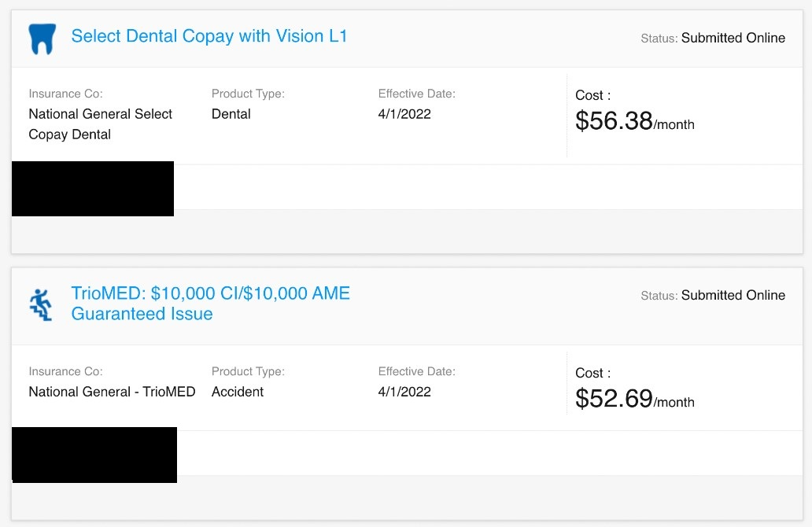Click the Dental product type value
This screenshot has height=527, width=812.
231,114
